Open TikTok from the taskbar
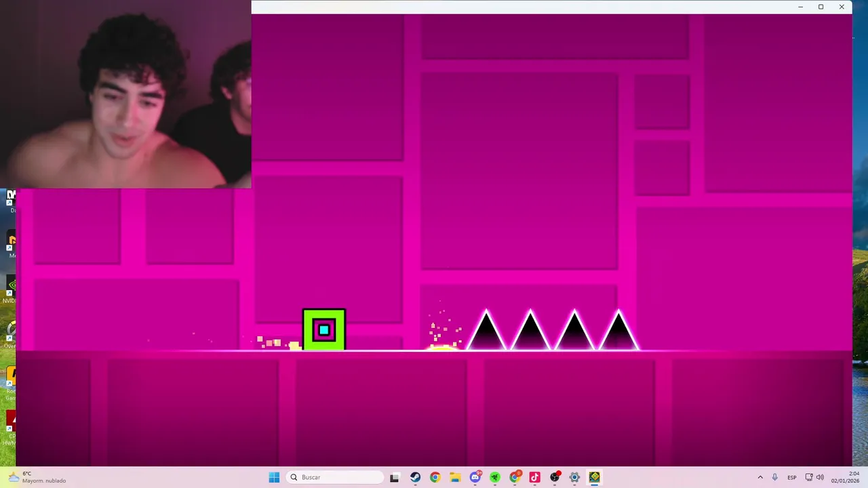 (x=534, y=477)
